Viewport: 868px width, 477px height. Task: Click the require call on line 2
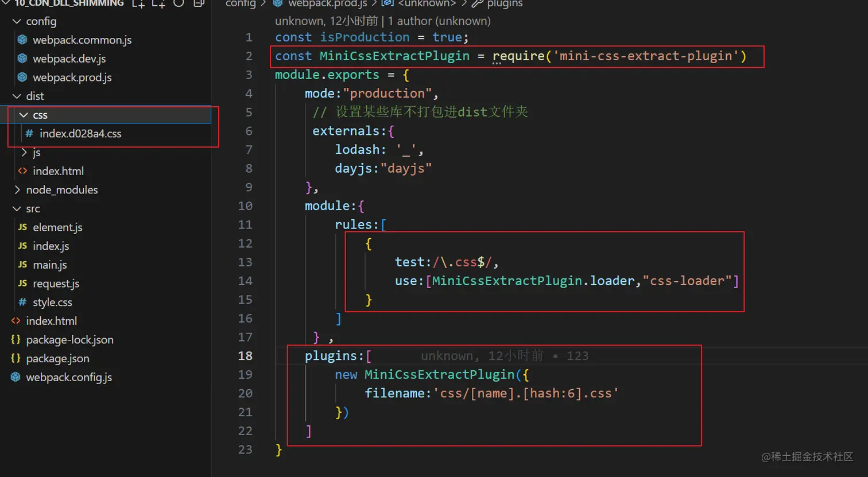click(x=518, y=56)
